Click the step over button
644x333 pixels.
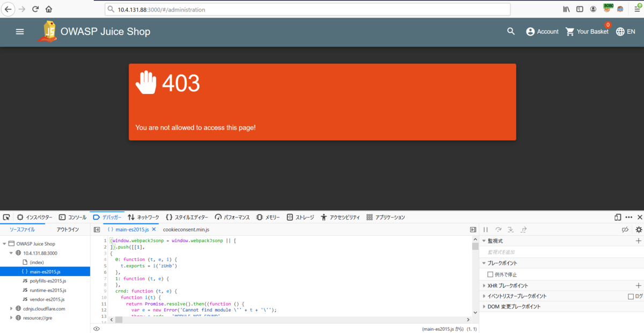(499, 229)
